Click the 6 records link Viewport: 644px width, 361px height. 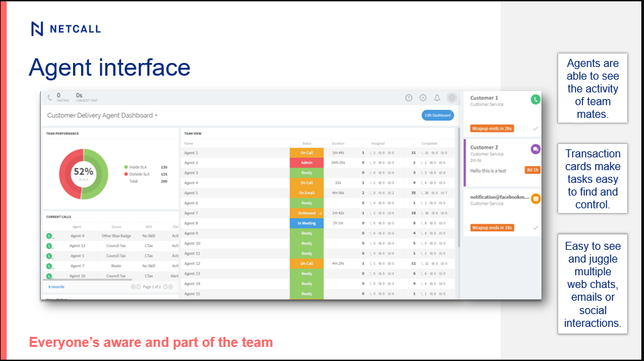pos(56,287)
